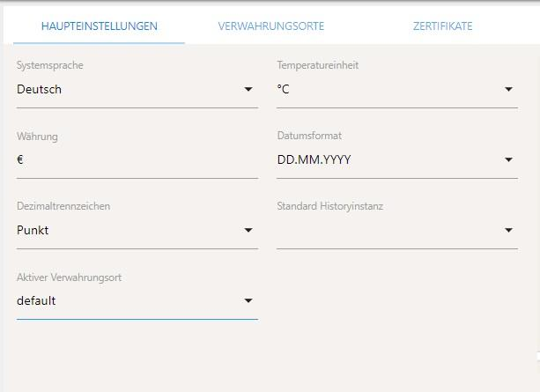Click the default Verwahrungsort value

pos(36,300)
